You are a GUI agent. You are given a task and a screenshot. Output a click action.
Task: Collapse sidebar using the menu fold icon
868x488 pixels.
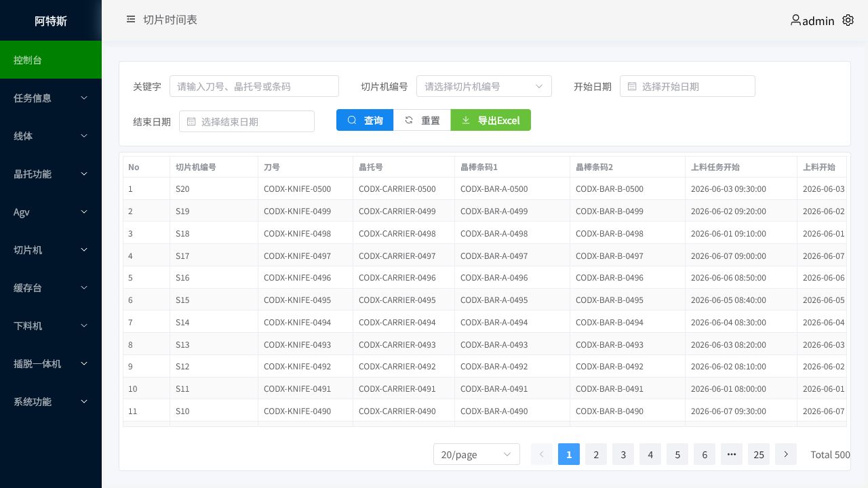131,20
